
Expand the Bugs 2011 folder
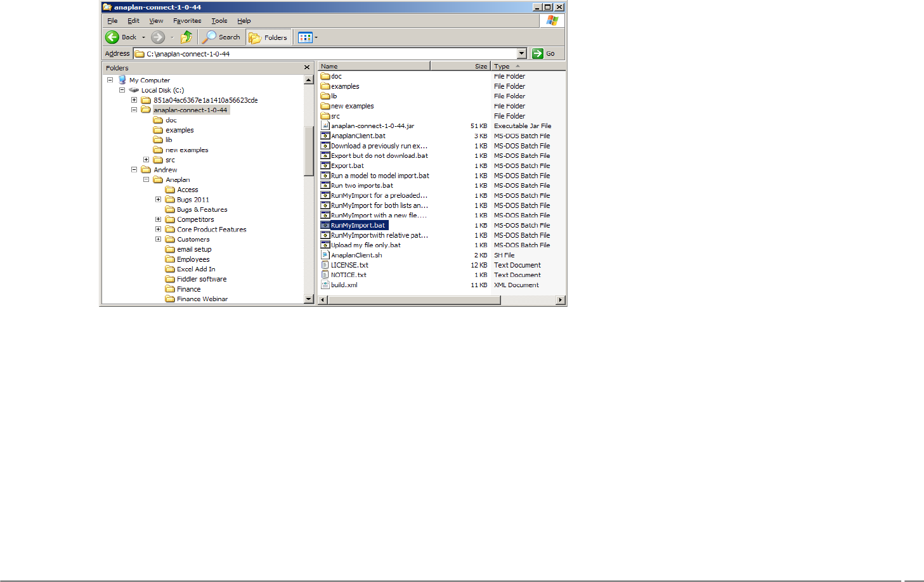click(158, 200)
